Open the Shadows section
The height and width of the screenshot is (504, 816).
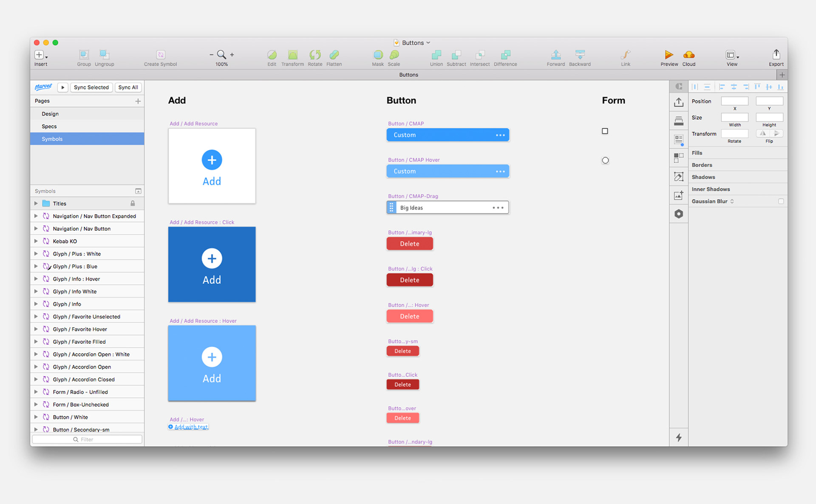point(738,177)
